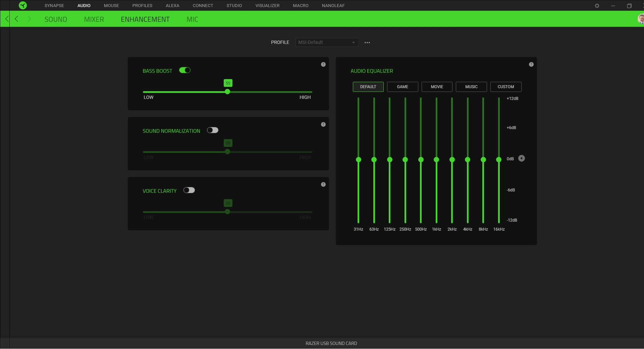
Task: Click the 16kHz equalizer slider knob
Action: coord(499,160)
